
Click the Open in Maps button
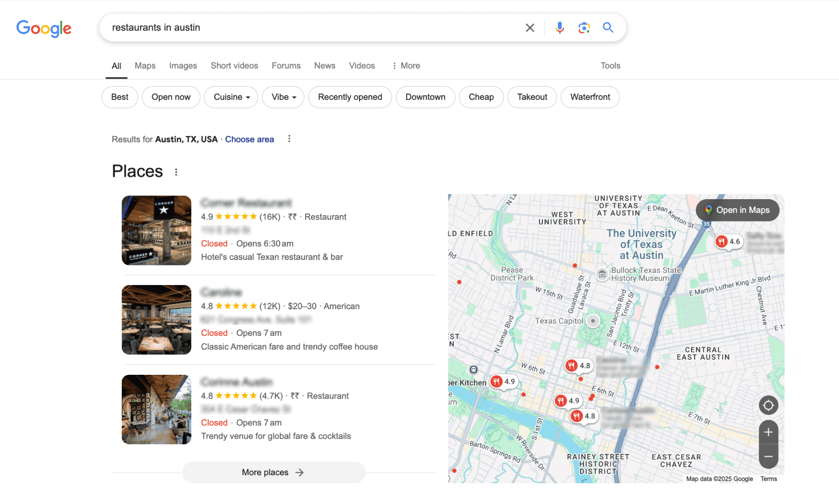coord(737,210)
